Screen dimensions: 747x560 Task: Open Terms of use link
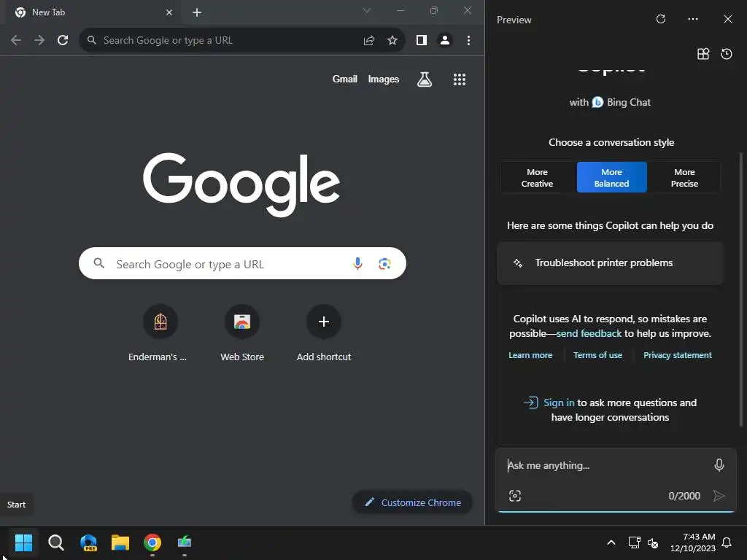tap(598, 355)
